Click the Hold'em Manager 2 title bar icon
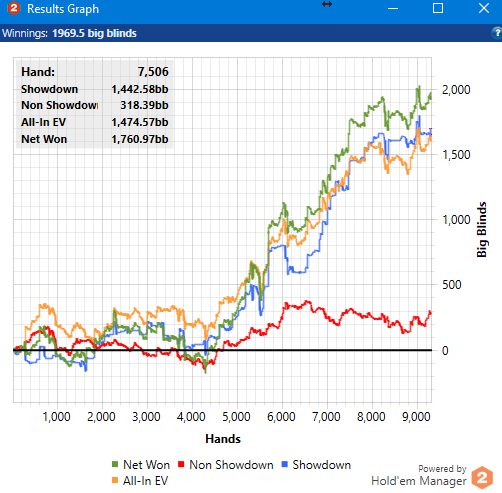 click(14, 8)
